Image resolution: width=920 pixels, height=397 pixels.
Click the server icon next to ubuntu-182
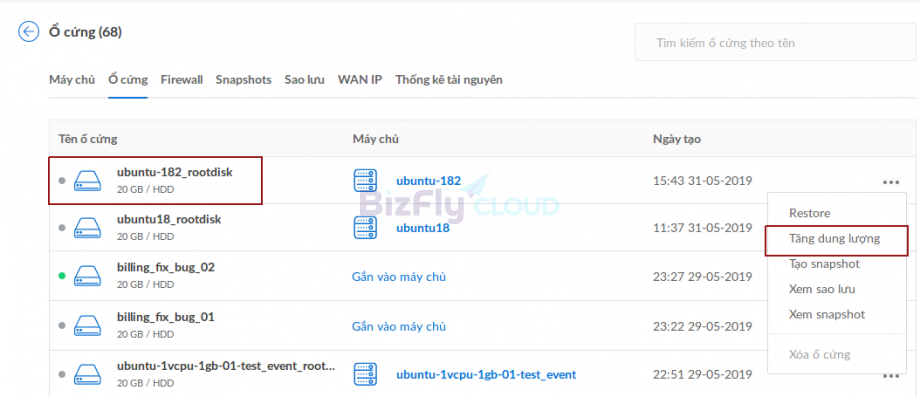pyautogui.click(x=365, y=181)
